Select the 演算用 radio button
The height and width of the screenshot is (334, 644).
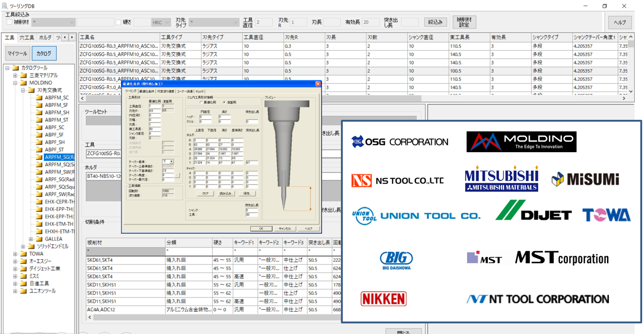point(225,102)
